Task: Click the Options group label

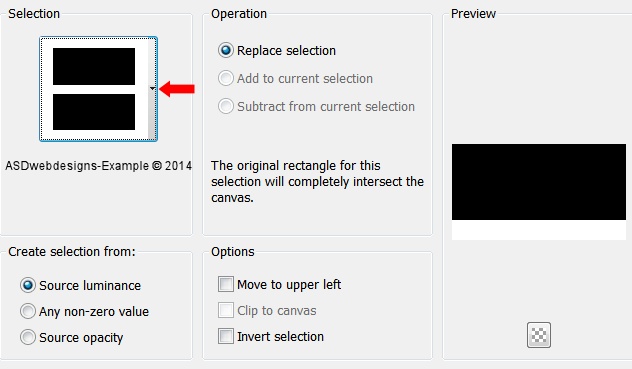Action: pyautogui.click(x=233, y=252)
